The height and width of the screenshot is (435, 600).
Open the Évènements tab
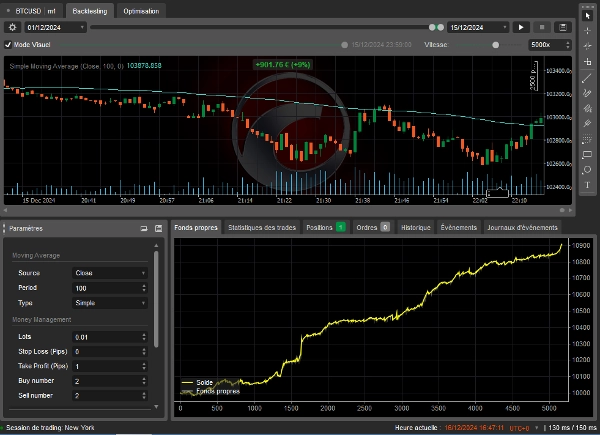click(459, 228)
